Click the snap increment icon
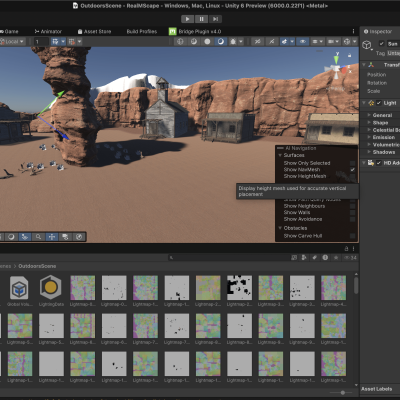The image size is (400, 400). (x=72, y=42)
